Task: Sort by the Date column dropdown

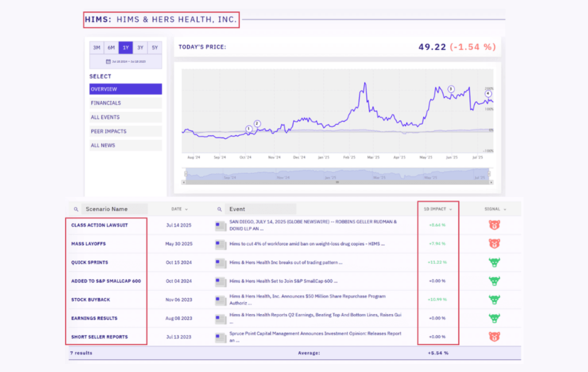Action: coord(180,209)
